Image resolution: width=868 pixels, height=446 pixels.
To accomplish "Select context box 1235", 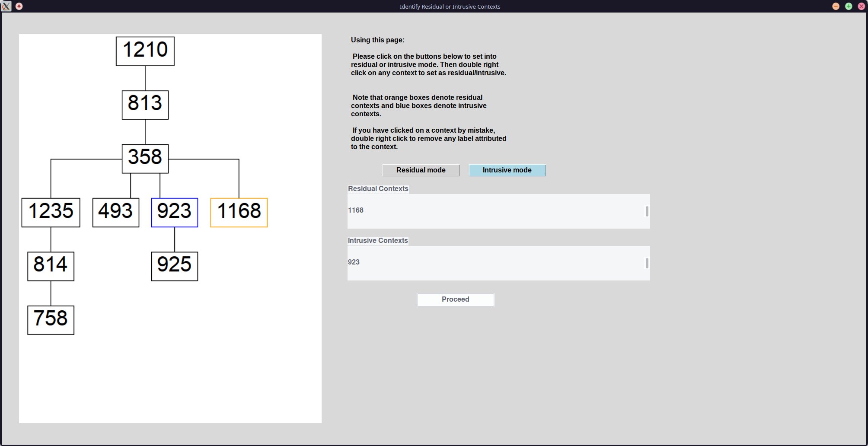I will [x=51, y=212].
